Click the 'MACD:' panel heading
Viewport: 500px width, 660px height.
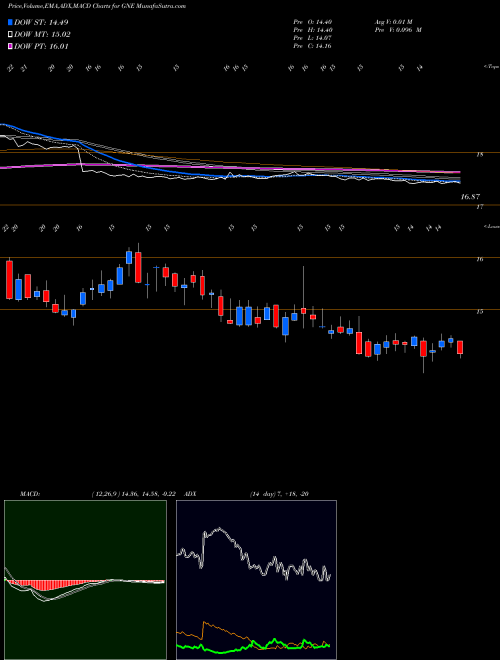[29, 494]
